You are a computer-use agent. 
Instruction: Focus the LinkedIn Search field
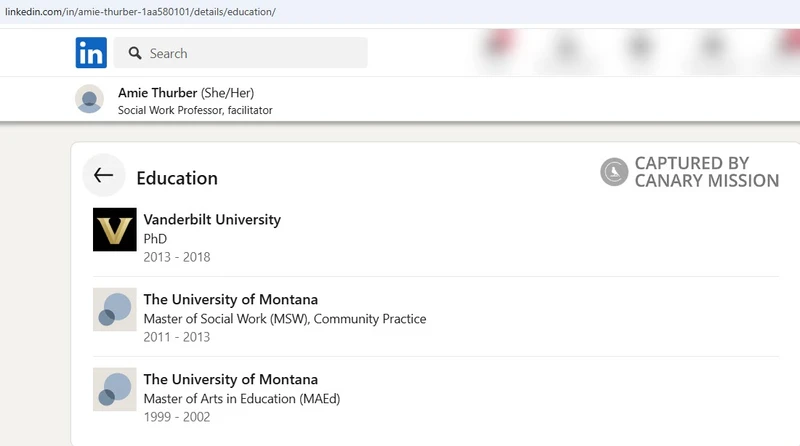click(x=240, y=53)
